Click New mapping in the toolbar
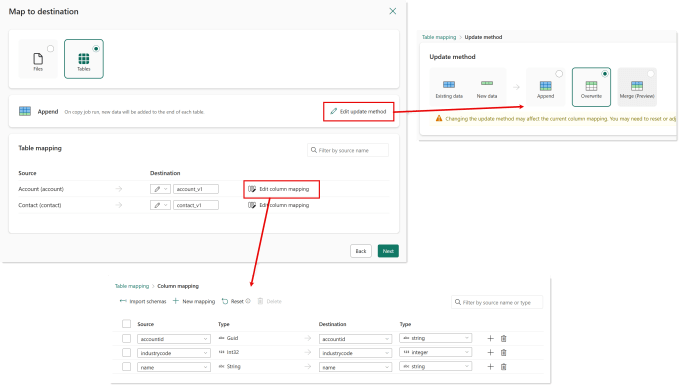Screen dimensions: 680x386 click(x=194, y=301)
